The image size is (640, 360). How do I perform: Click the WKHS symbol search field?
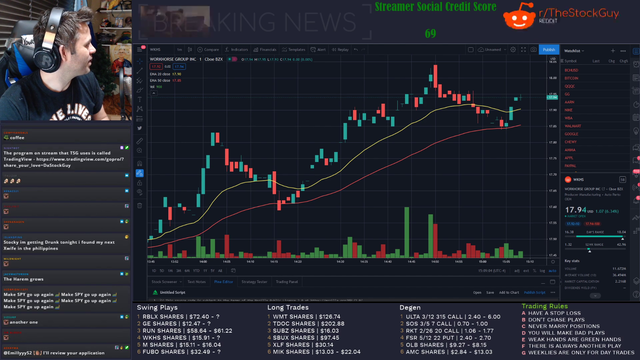pos(160,50)
